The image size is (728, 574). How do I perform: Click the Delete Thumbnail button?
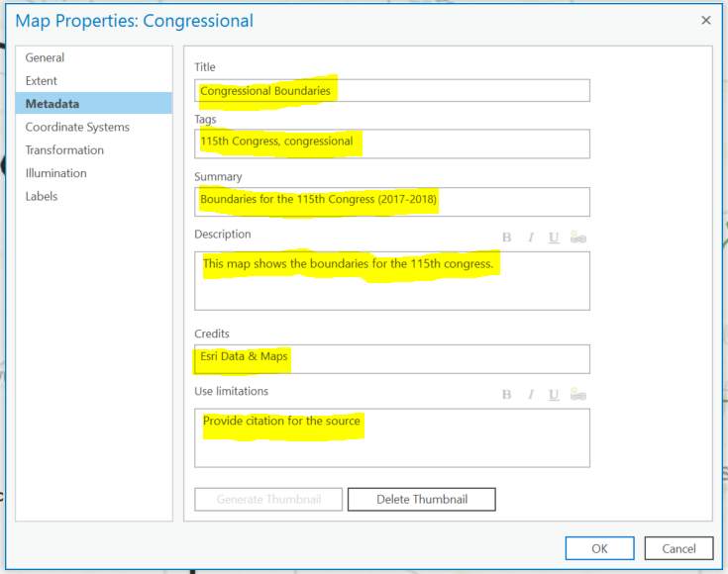pos(422,500)
